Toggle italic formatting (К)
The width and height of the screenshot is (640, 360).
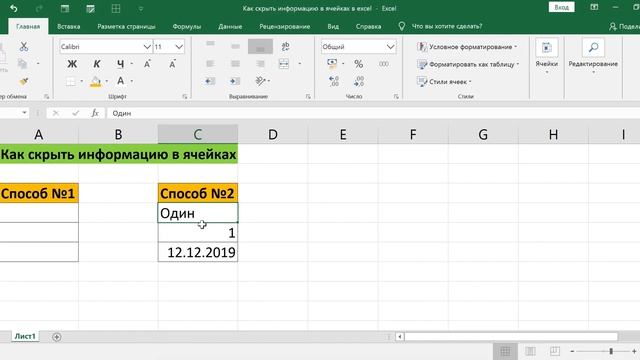(97, 64)
